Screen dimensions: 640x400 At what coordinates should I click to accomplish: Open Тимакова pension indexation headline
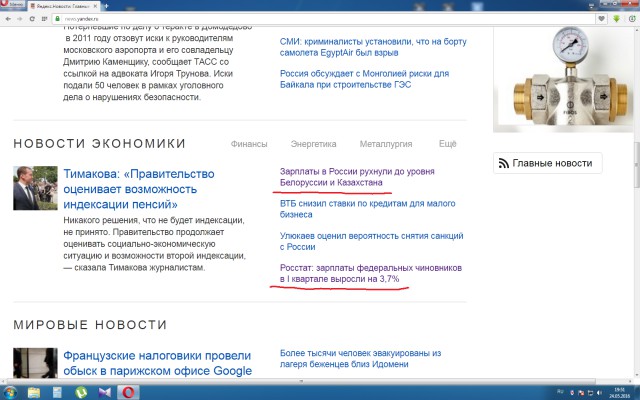tap(139, 189)
